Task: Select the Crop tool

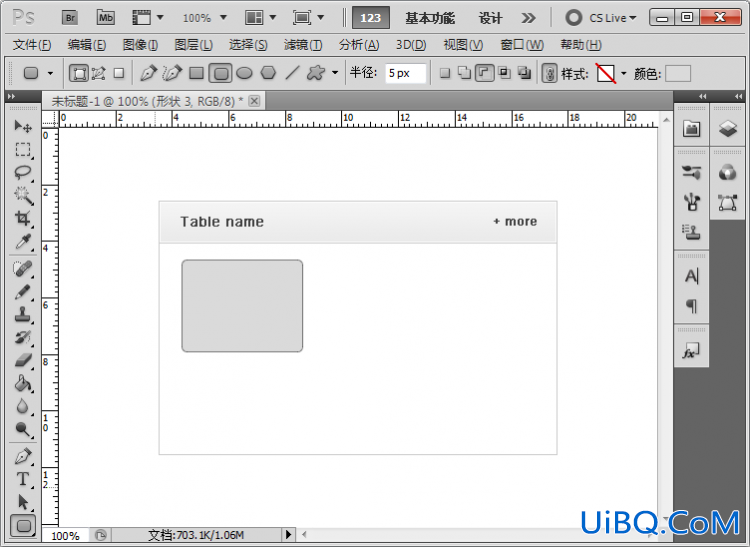Action: click(x=22, y=219)
